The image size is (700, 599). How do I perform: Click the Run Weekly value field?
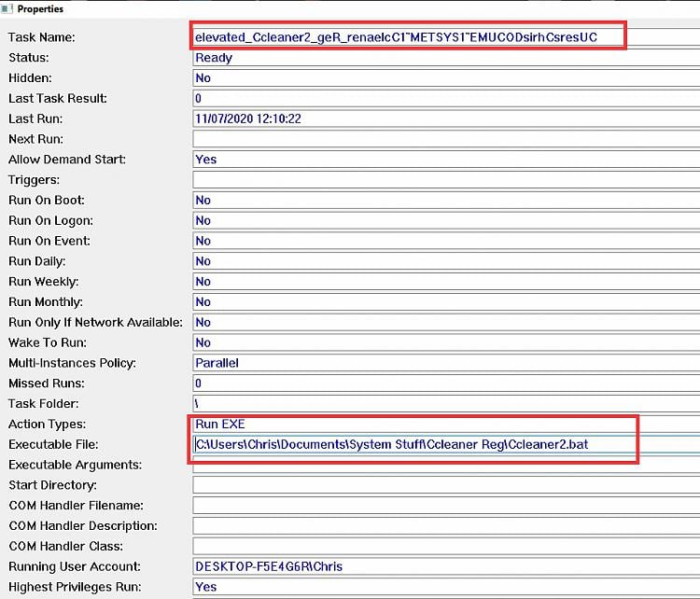pos(446,282)
